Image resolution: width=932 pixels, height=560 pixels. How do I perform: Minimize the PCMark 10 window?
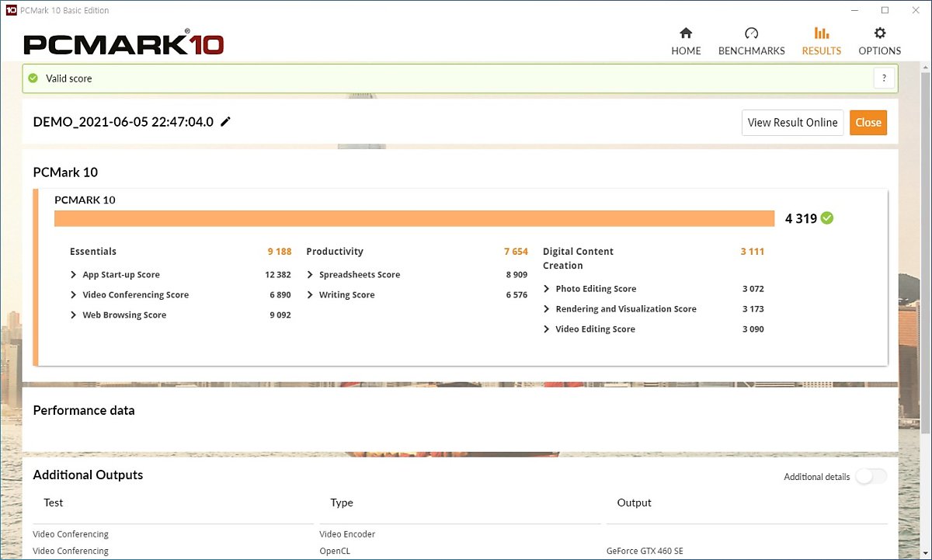854,10
